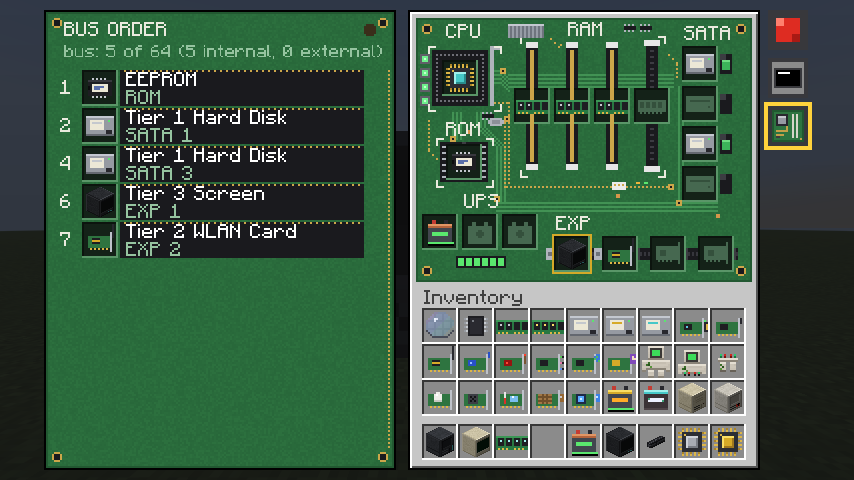This screenshot has height=480, width=854.
Task: Click the CPU socket slot on motherboard
Action: point(460,78)
